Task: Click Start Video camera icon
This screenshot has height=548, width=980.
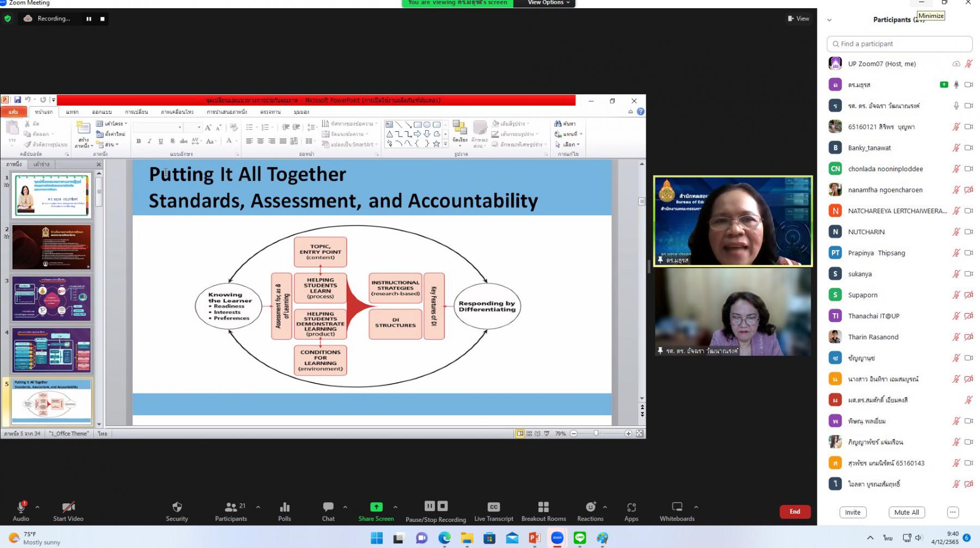Action: click(68, 507)
